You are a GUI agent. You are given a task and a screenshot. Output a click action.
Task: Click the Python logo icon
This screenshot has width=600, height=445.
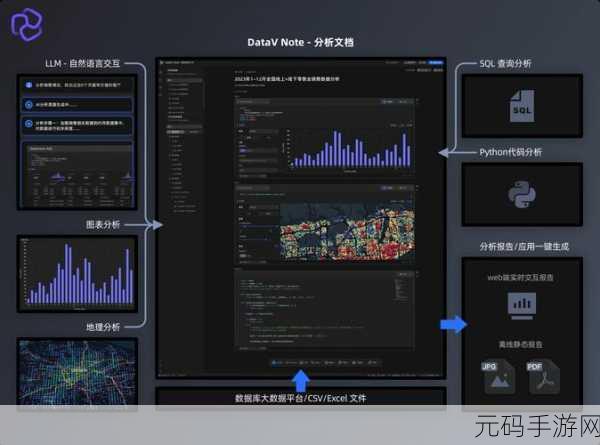click(522, 194)
